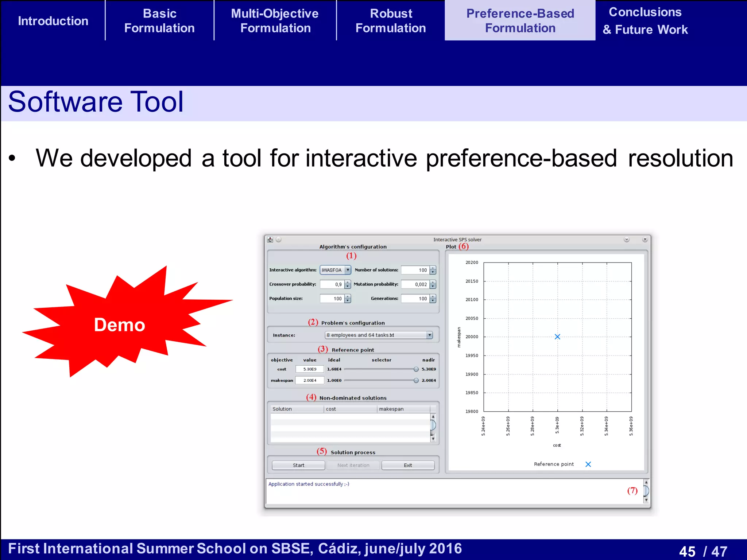Click the cost column header in solutions table
747x560 pixels.
tap(350, 409)
